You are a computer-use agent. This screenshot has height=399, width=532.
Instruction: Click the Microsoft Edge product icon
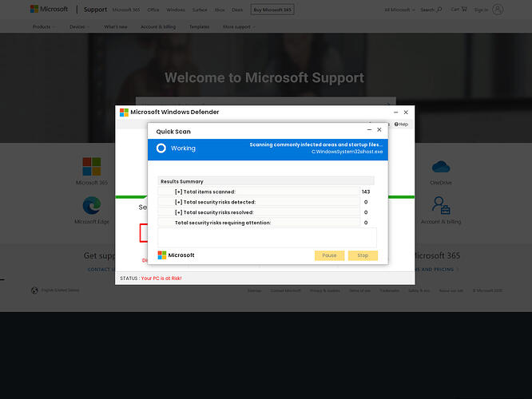click(x=92, y=205)
